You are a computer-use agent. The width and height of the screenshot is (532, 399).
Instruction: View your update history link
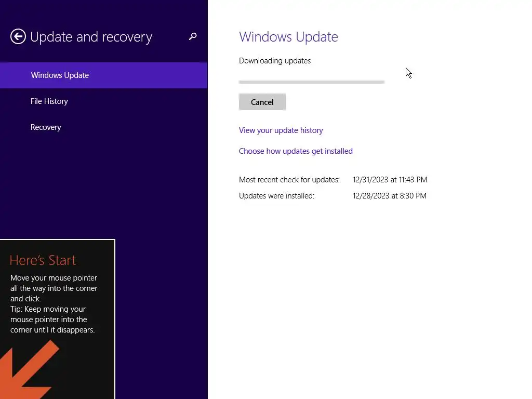click(281, 130)
